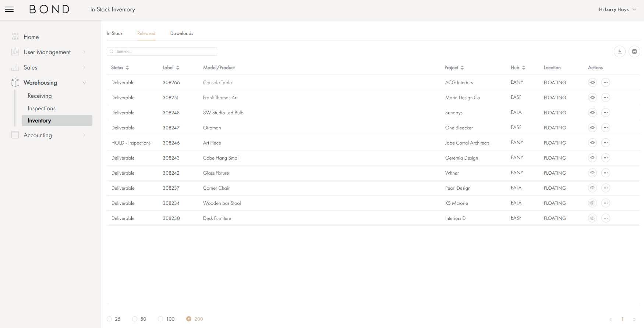Switch to the Downloads tab
Viewport: 644px width, 328px height.
[181, 33]
